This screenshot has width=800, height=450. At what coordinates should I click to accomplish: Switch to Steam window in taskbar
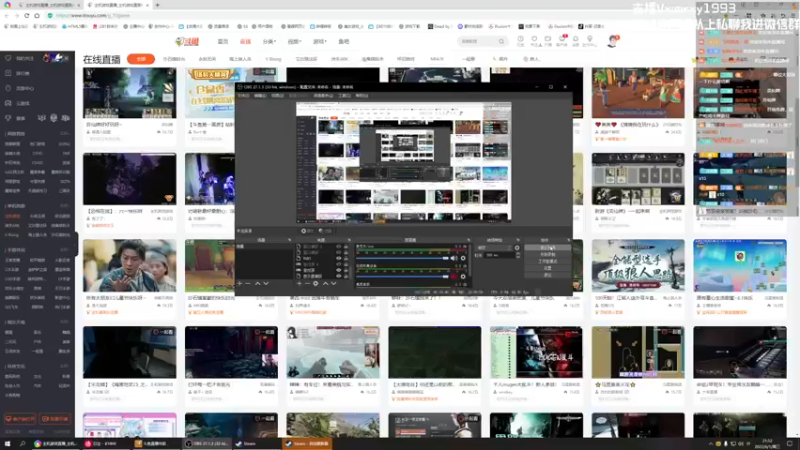click(x=256, y=444)
